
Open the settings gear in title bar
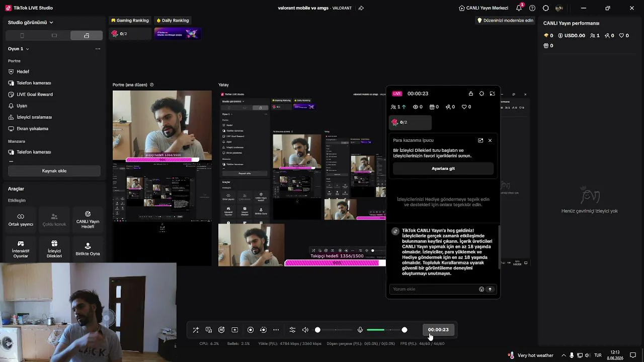click(546, 8)
